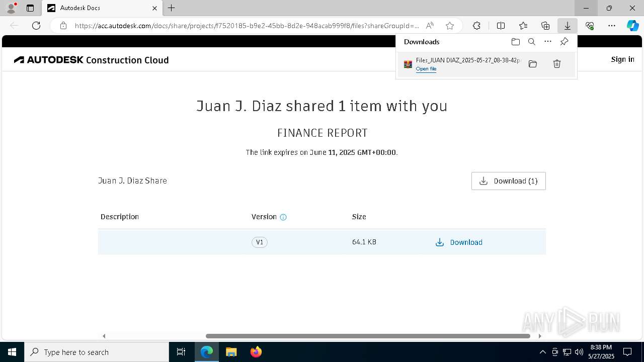This screenshot has height=362, width=644.
Task: Open the downloads folder icon
Action: click(x=515, y=42)
